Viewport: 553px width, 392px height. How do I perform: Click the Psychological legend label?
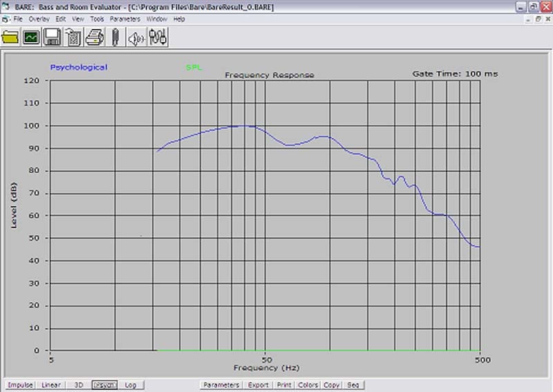pos(78,68)
